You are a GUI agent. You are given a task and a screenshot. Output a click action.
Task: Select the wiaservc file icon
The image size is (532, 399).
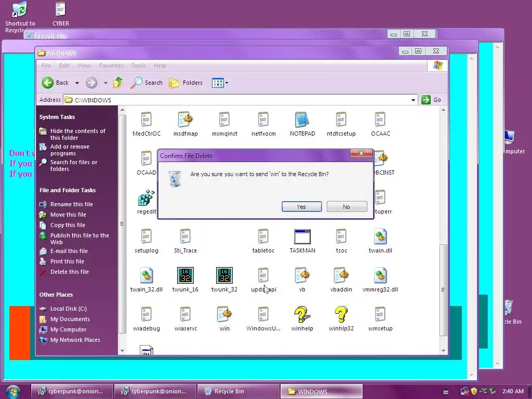[185, 314]
